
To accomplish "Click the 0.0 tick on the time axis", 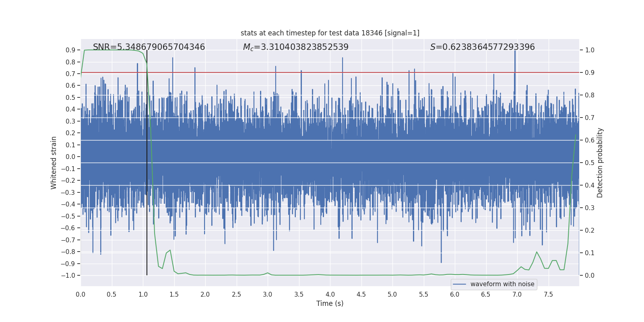I will (x=80, y=294).
